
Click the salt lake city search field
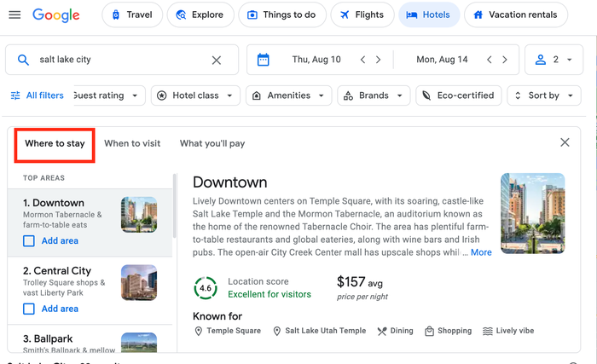coord(122,60)
